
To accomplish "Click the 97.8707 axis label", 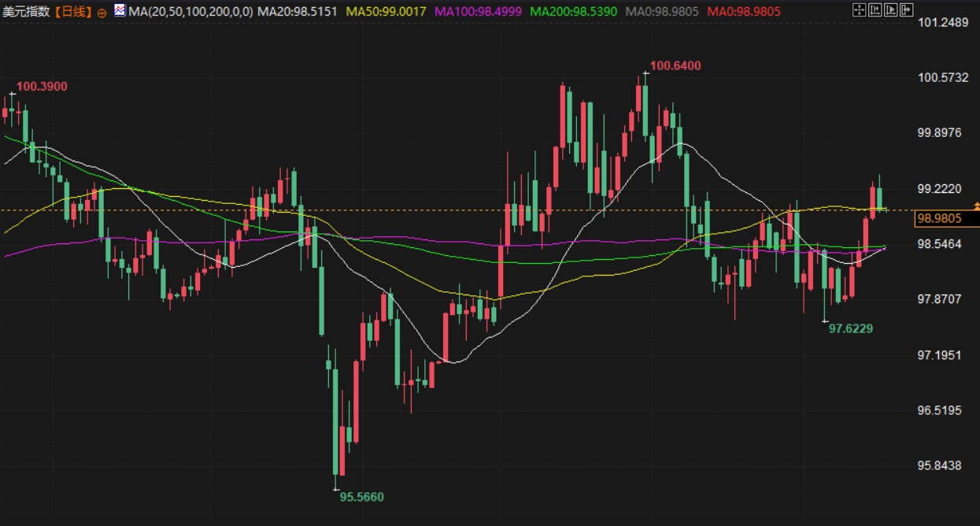I will tap(940, 299).
